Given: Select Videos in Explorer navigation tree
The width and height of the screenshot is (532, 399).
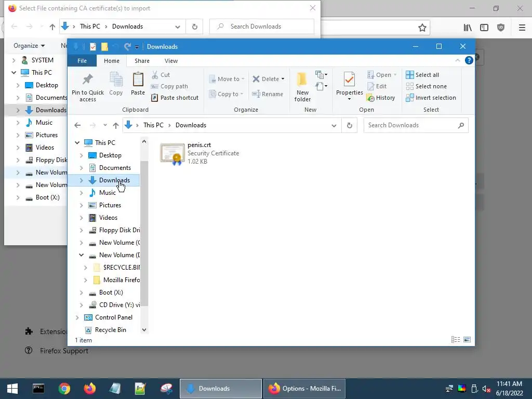Looking at the screenshot, I should pos(108,218).
